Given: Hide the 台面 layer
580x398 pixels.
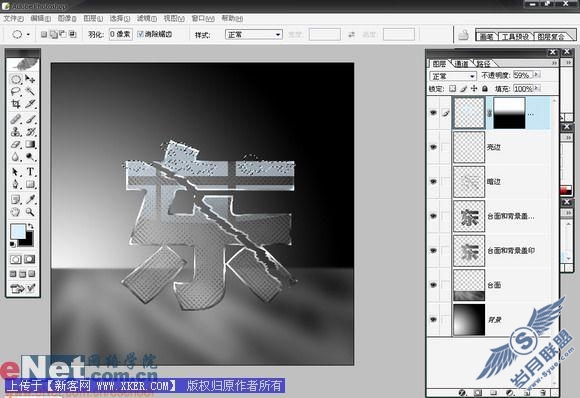Looking at the screenshot, I should [433, 285].
